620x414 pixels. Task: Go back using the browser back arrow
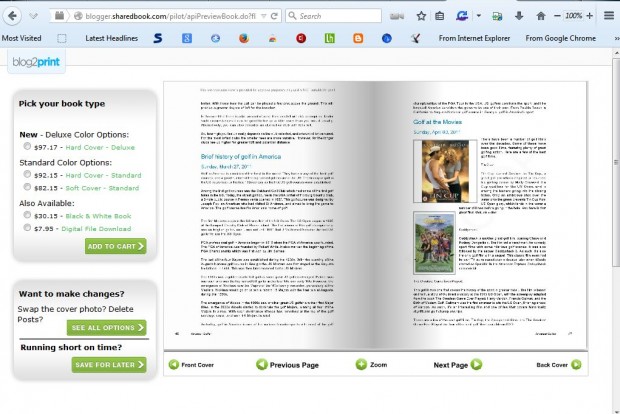[12, 16]
